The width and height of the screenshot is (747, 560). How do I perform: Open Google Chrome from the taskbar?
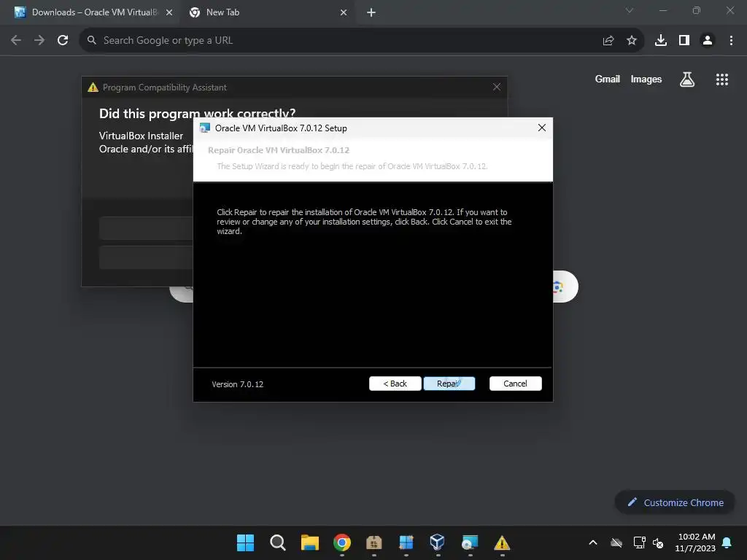(342, 542)
